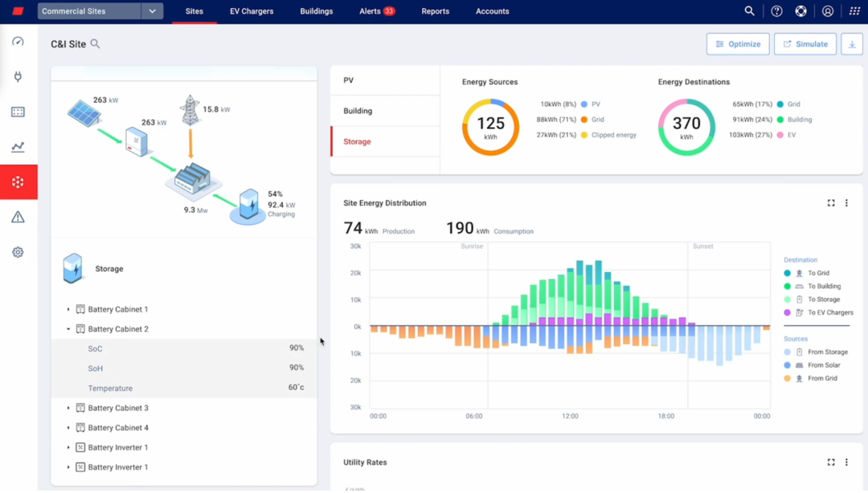
Task: Switch to the EV Chargers tab
Action: tap(252, 11)
